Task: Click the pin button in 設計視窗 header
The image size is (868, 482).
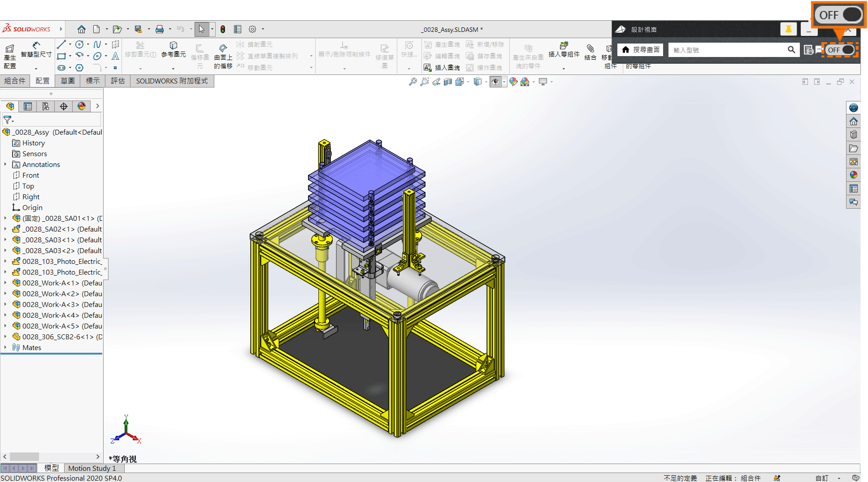Action: coord(788,29)
